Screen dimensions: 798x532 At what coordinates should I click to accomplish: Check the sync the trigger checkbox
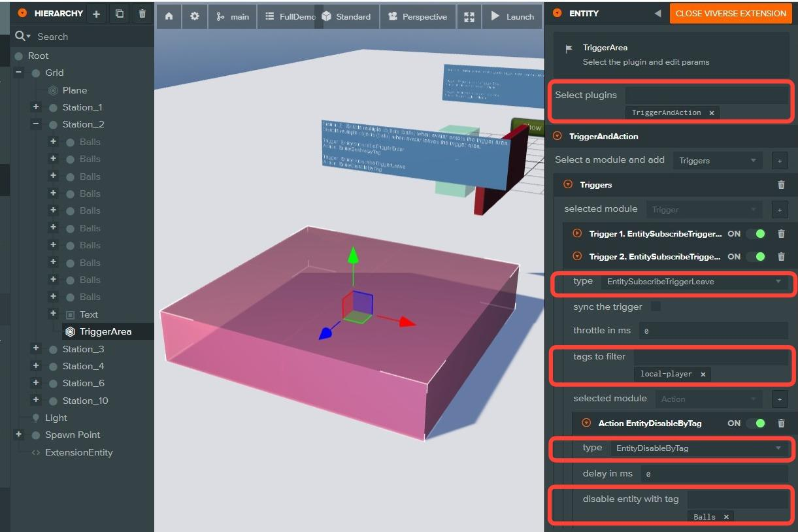(x=656, y=307)
